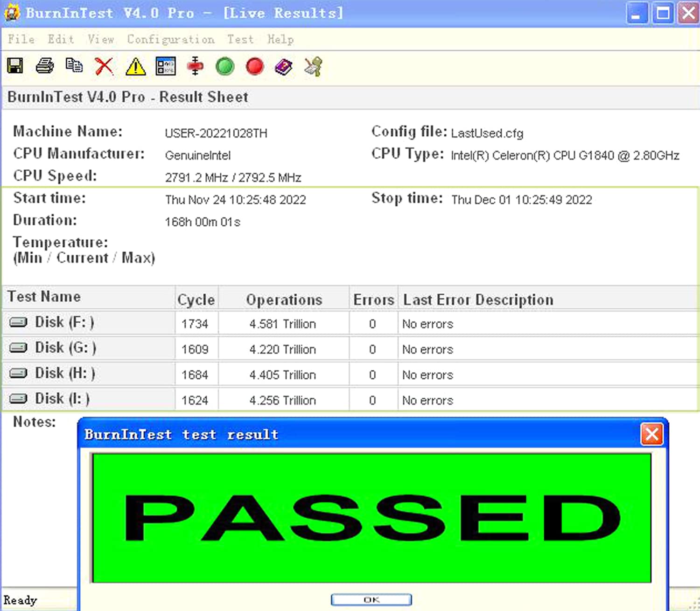Click No errors text in Disk (I:) row
Image resolution: width=700 pixels, height=611 pixels.
427,400
